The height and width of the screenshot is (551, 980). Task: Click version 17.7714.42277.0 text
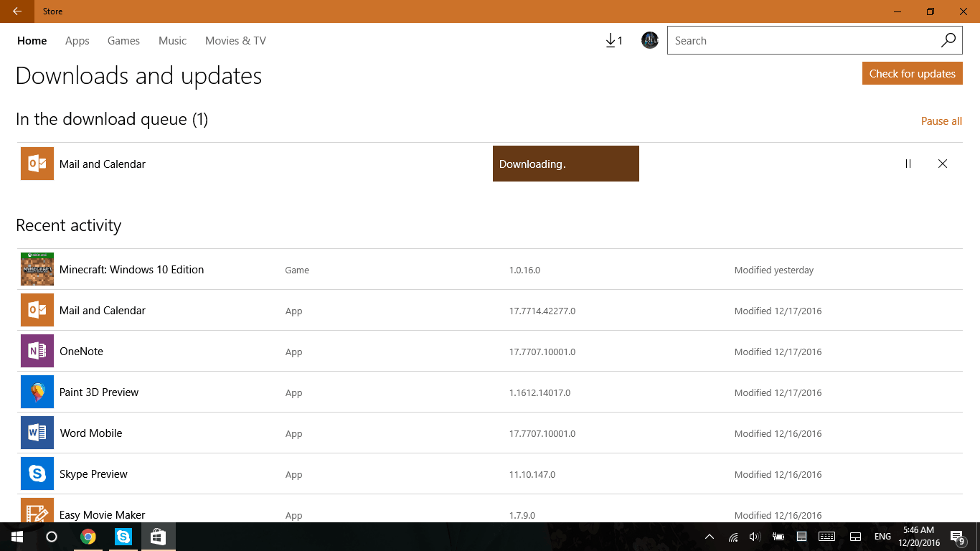point(542,311)
